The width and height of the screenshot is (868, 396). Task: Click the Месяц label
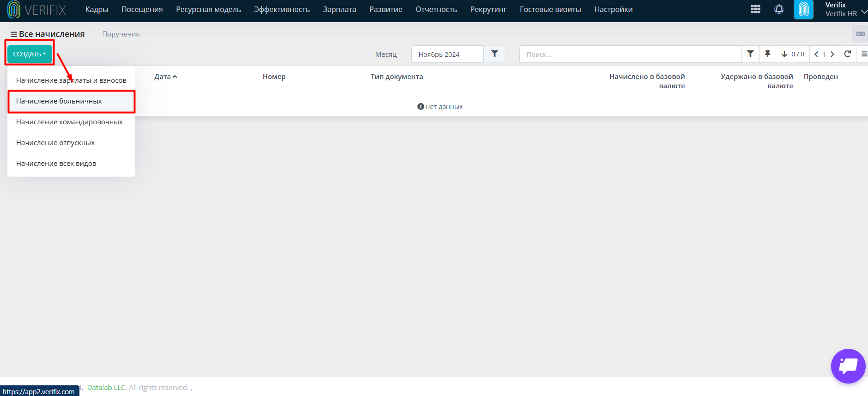point(386,55)
